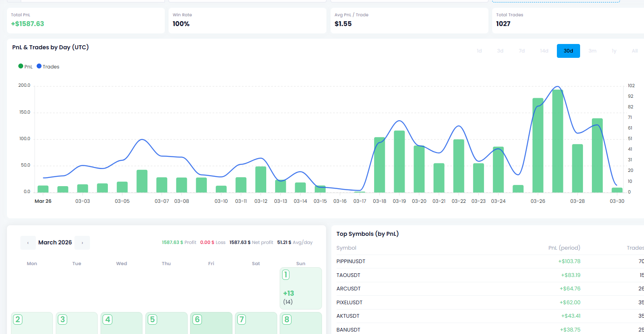Open calendar day 8 cell
644x334 pixels.
coord(301,323)
